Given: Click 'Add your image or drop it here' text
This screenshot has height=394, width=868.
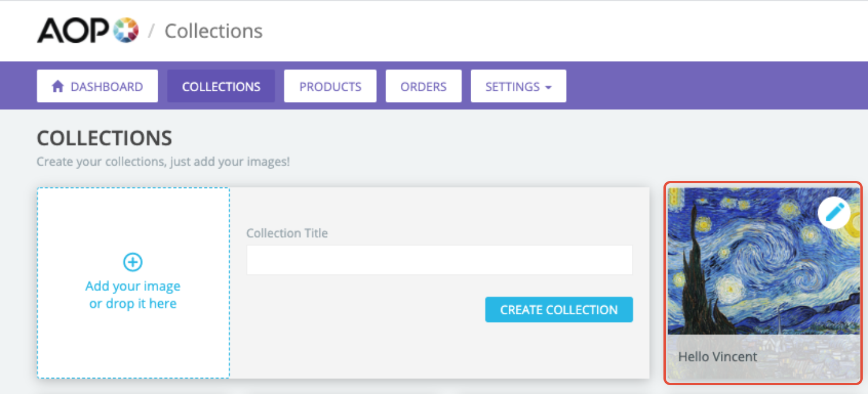Looking at the screenshot, I should click(x=133, y=295).
